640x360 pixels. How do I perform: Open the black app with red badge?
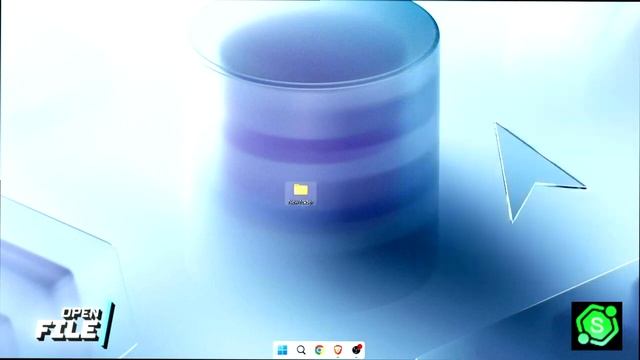click(356, 350)
